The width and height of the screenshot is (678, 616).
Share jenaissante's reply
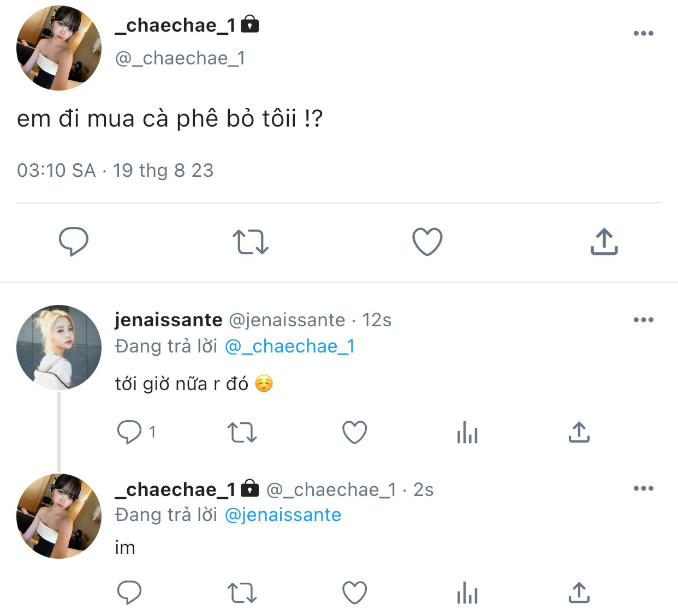tap(579, 432)
